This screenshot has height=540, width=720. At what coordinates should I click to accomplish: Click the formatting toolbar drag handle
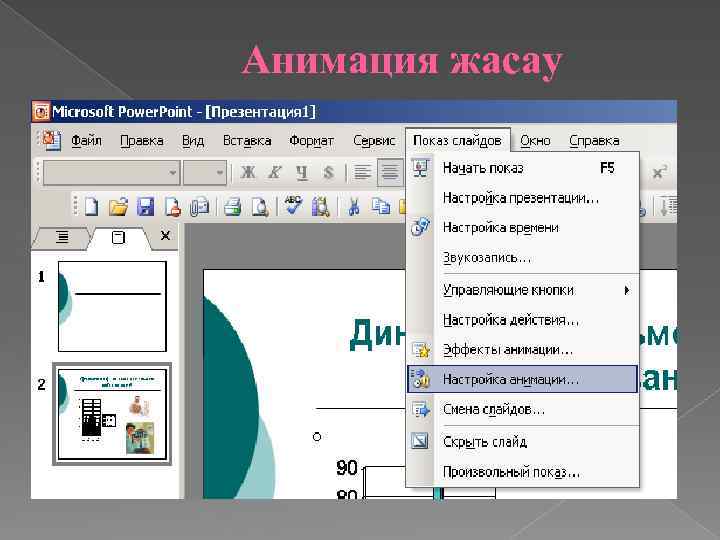tap(39, 173)
